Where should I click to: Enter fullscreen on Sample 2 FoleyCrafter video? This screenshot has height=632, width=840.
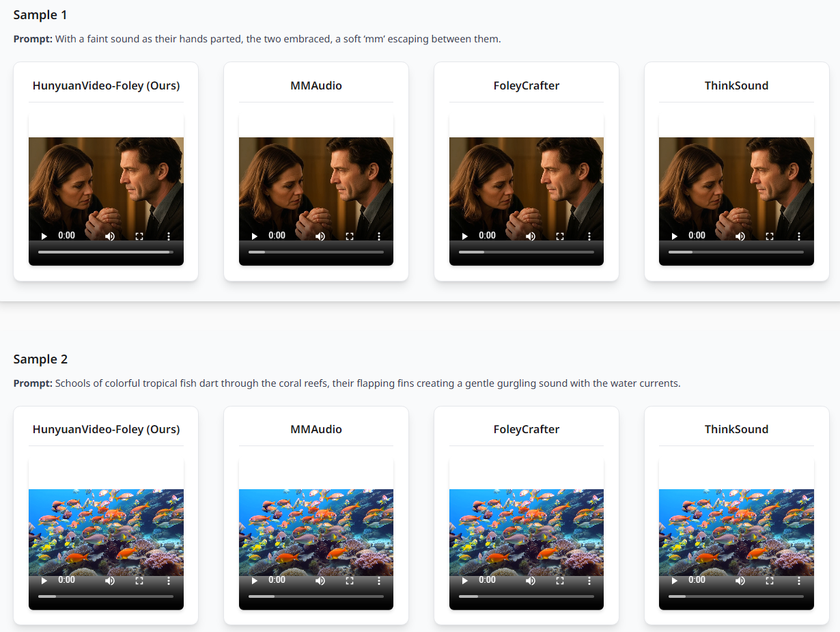tap(560, 580)
